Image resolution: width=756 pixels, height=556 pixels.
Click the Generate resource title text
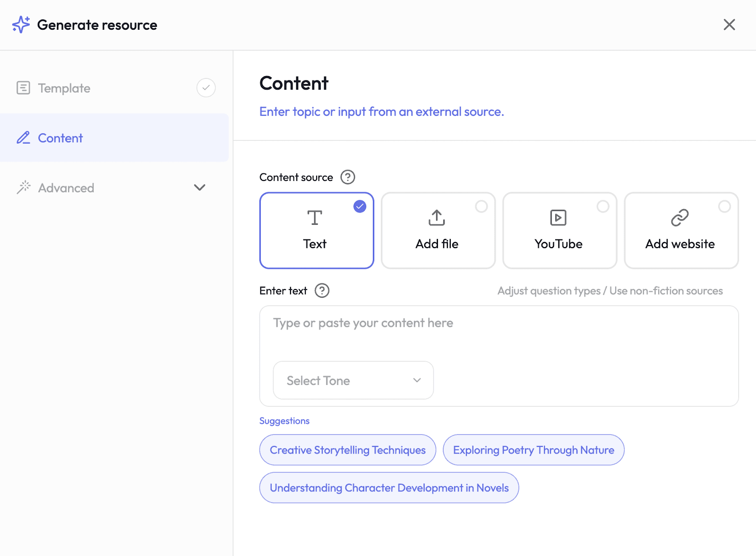[x=97, y=25]
